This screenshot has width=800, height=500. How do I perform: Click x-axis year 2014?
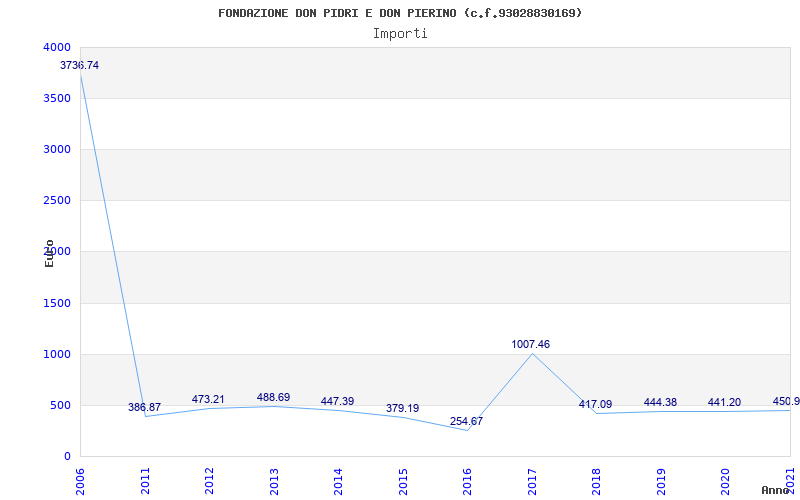click(x=339, y=482)
